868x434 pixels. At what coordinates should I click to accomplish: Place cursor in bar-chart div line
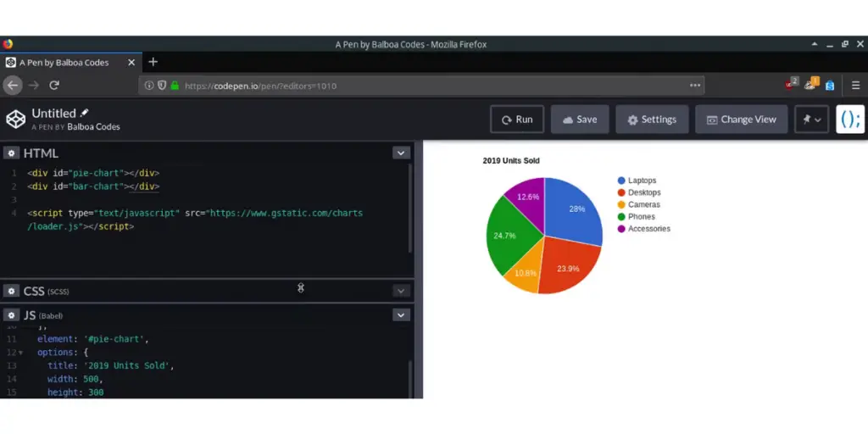[x=93, y=186]
